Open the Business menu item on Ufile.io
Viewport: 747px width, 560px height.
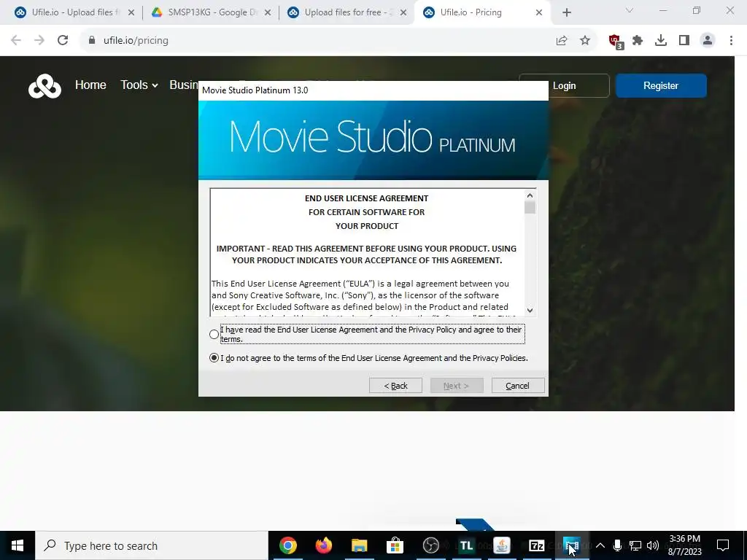pos(184,85)
